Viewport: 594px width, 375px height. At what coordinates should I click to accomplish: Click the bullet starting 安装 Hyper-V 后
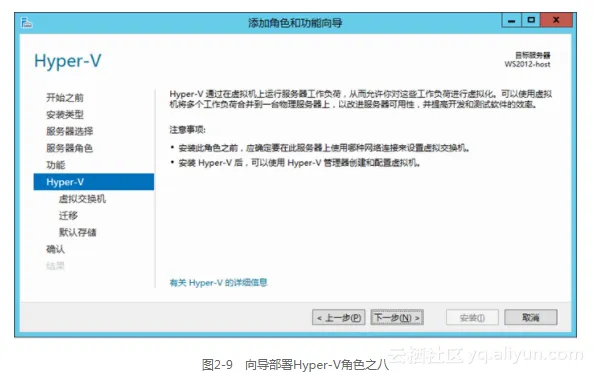click(299, 163)
